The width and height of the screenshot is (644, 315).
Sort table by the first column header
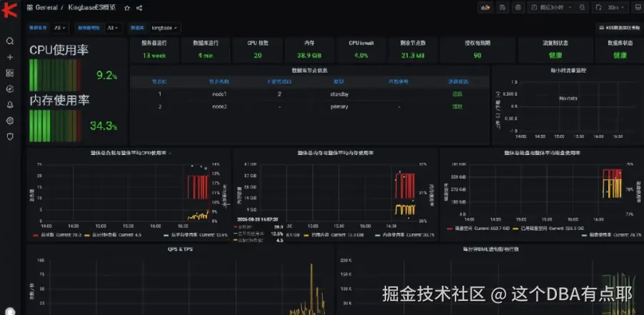click(159, 81)
